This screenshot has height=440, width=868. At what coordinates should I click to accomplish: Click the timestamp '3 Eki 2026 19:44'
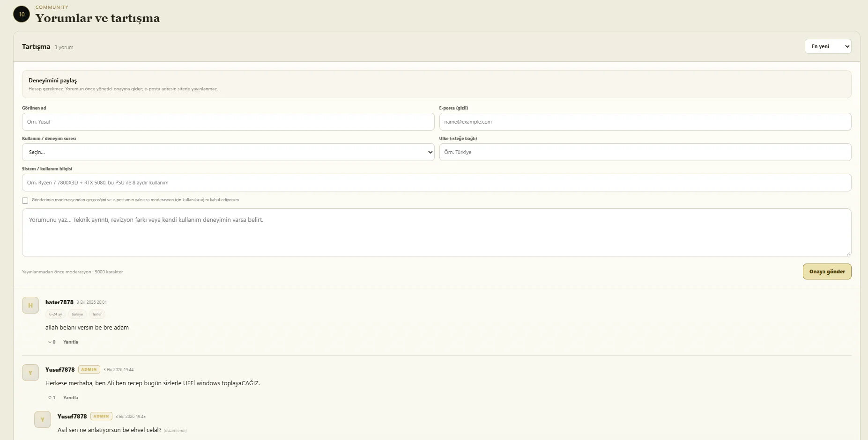coord(119,370)
